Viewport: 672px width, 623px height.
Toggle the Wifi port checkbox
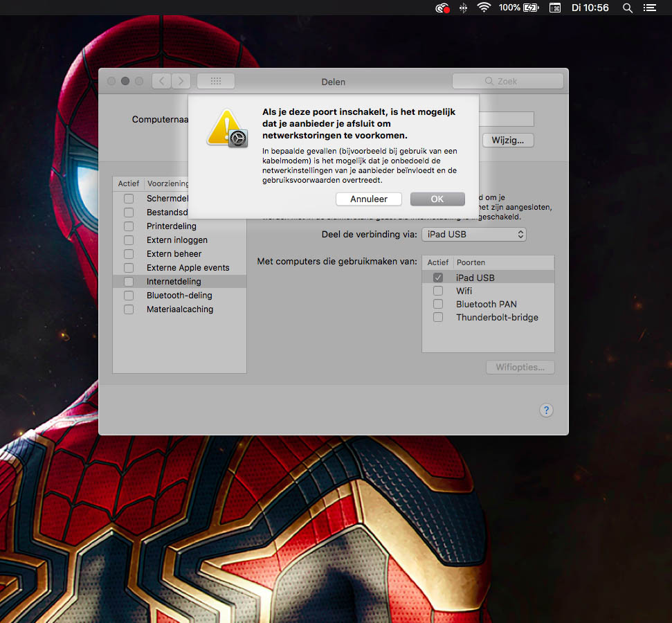click(438, 291)
